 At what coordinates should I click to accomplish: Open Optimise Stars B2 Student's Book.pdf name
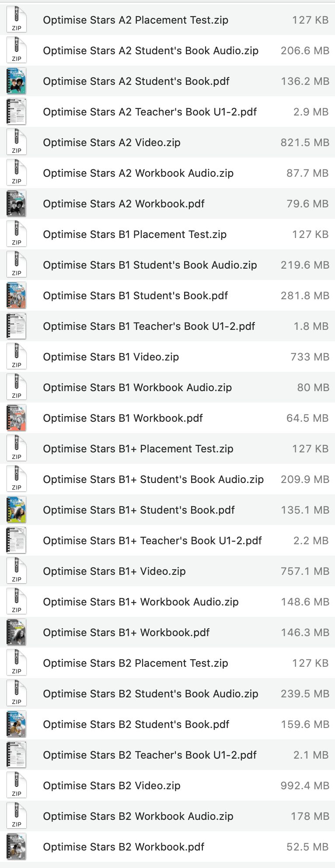pyautogui.click(x=136, y=724)
